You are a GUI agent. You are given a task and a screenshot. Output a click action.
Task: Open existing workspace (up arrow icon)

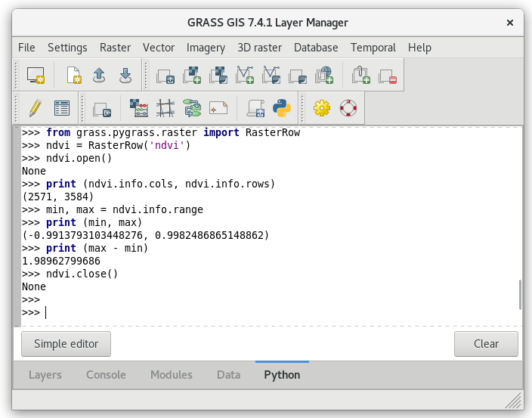[x=99, y=75]
